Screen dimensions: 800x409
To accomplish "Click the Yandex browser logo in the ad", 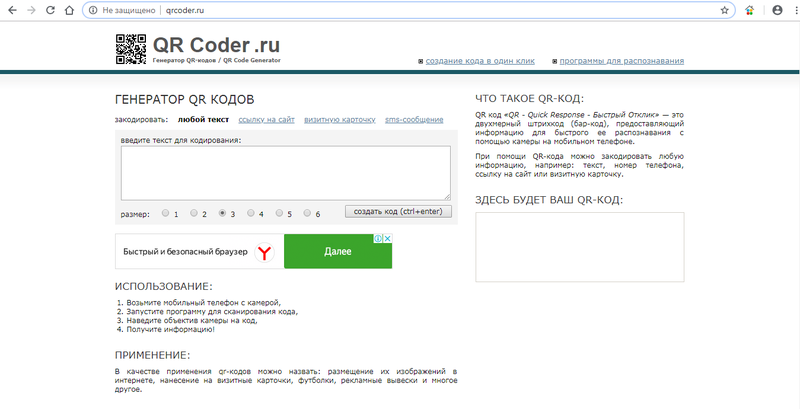I will 264,252.
